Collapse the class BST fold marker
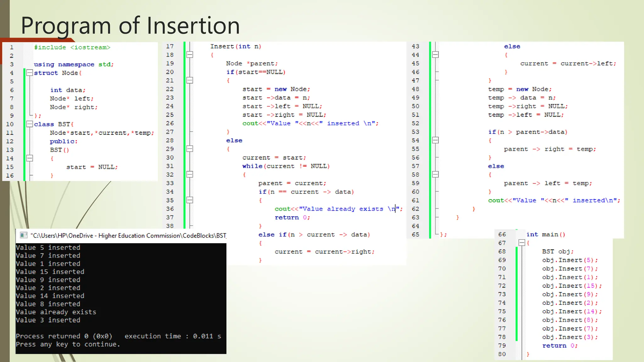 pyautogui.click(x=30, y=124)
